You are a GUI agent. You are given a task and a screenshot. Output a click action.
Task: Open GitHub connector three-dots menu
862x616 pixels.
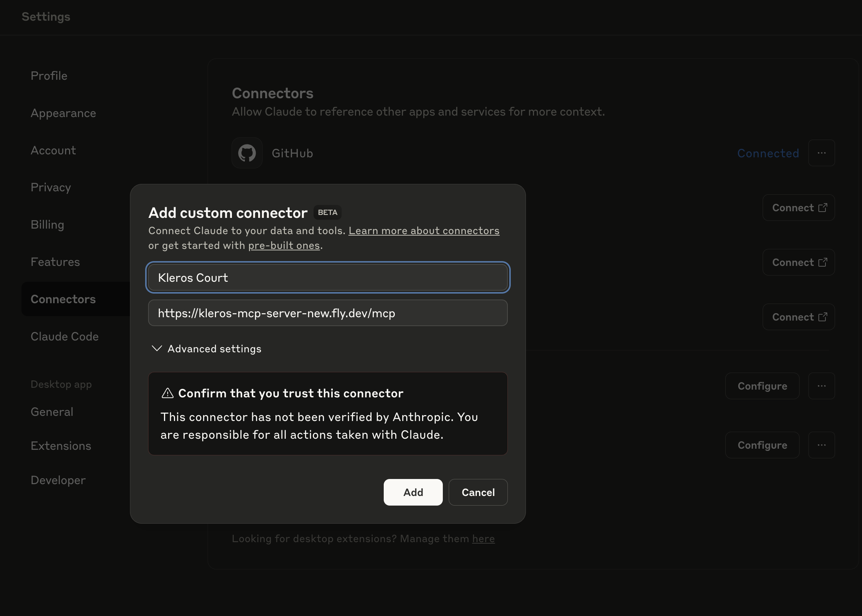(x=821, y=153)
